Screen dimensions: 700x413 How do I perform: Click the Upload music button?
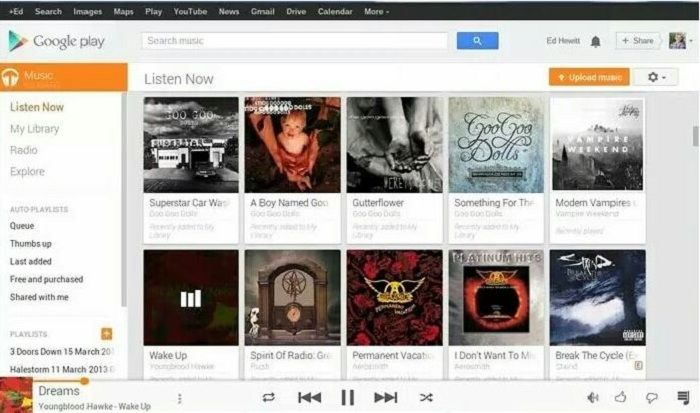tap(589, 77)
